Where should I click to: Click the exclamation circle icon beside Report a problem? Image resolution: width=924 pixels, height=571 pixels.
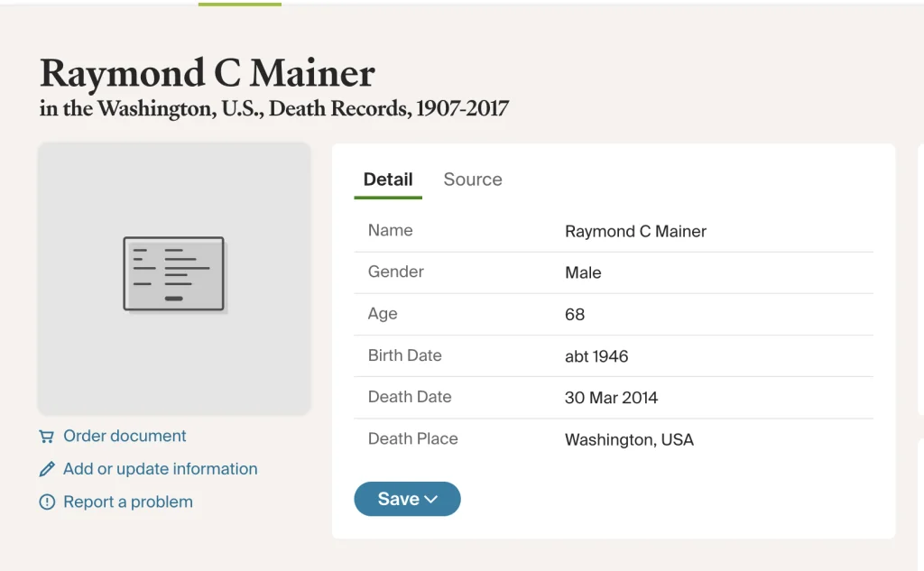(47, 502)
